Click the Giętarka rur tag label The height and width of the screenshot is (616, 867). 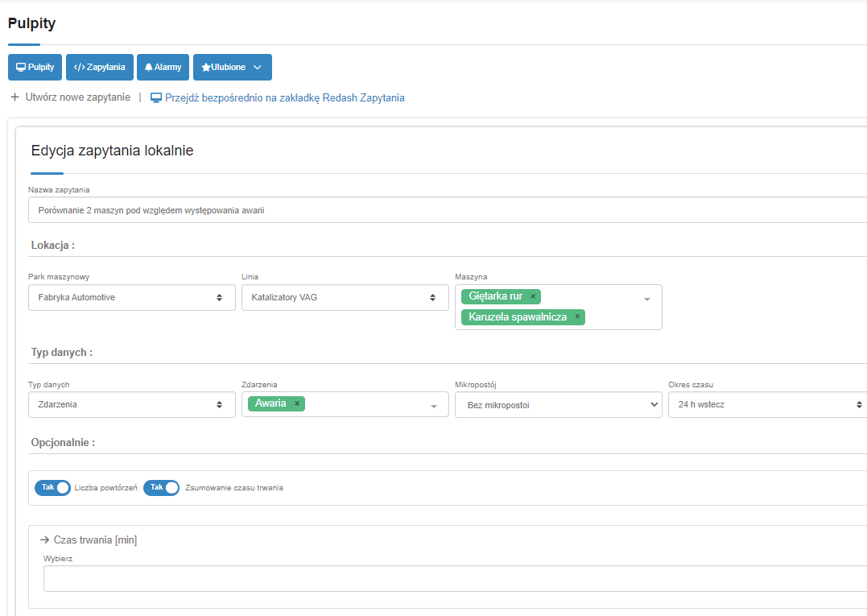[x=495, y=296]
